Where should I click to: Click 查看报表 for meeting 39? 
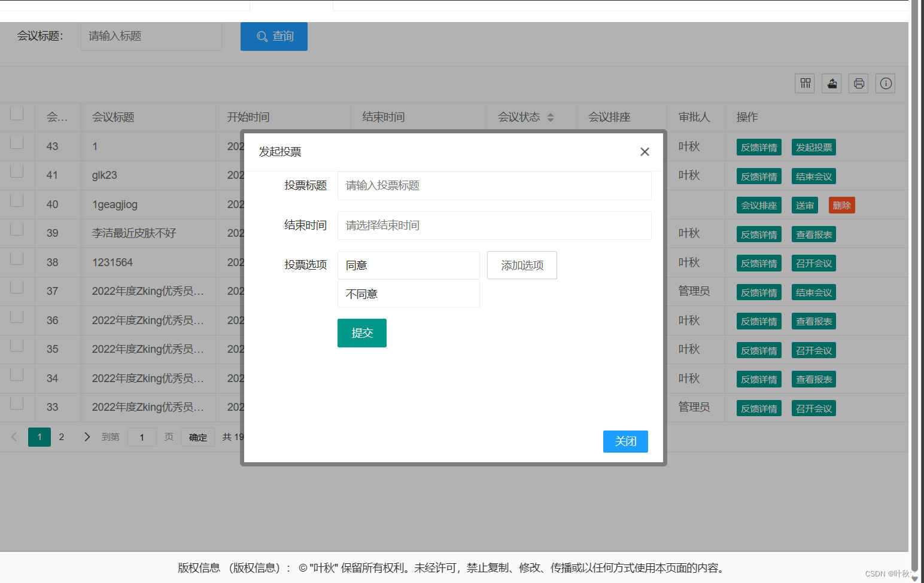pyautogui.click(x=814, y=234)
